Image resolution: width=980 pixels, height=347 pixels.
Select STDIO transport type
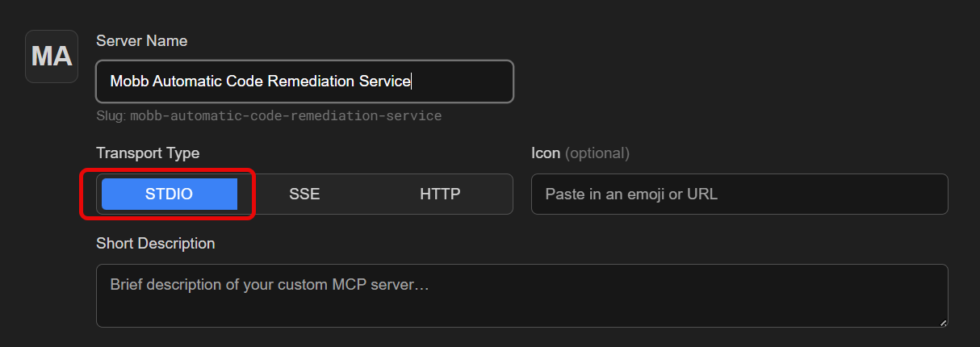click(x=169, y=194)
